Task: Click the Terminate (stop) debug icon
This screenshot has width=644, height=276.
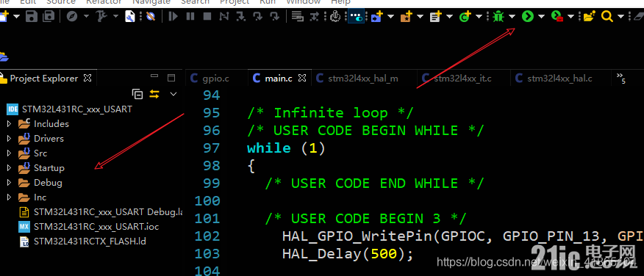Action: click(207, 16)
